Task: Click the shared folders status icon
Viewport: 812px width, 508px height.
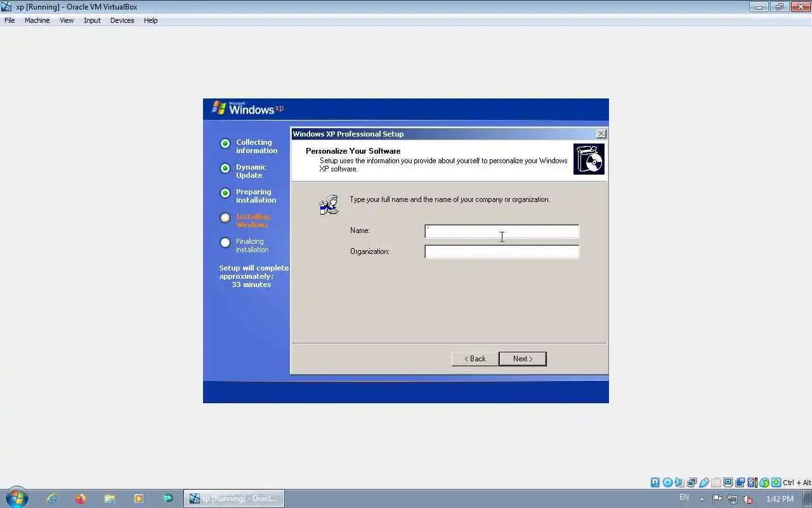Action: 716,483
